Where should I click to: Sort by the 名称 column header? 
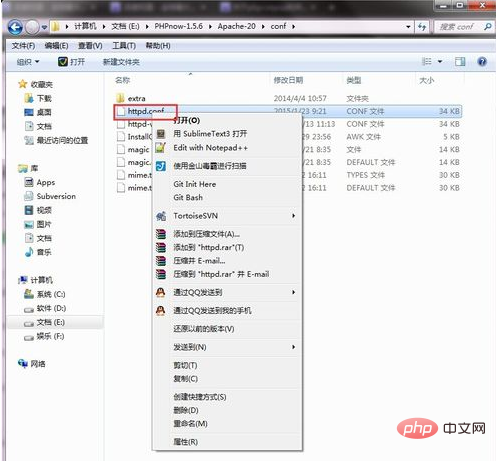pyautogui.click(x=123, y=80)
